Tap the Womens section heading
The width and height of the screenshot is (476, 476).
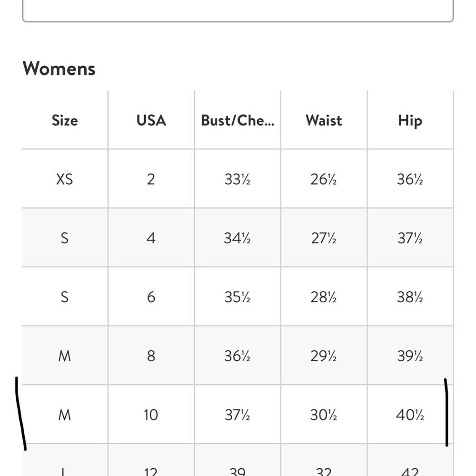[59, 68]
